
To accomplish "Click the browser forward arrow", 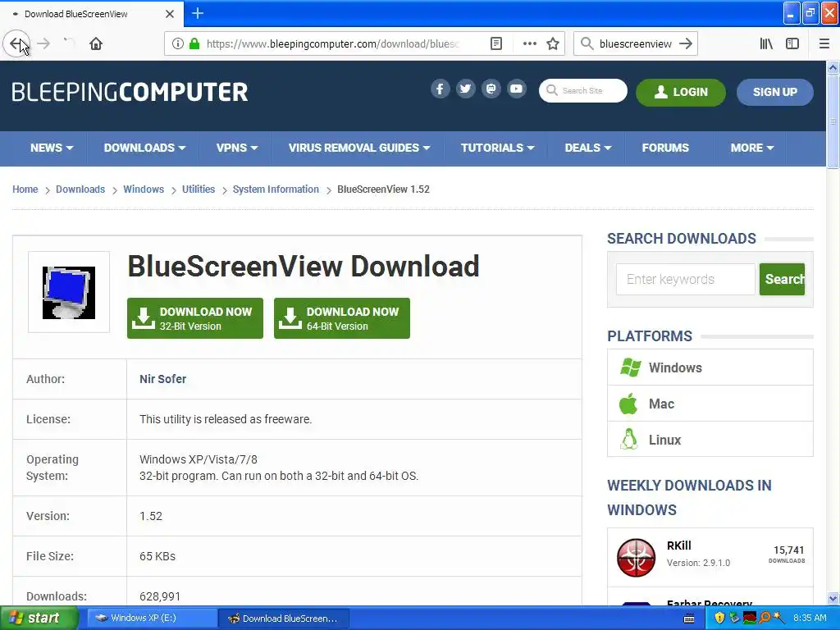I will (43, 43).
